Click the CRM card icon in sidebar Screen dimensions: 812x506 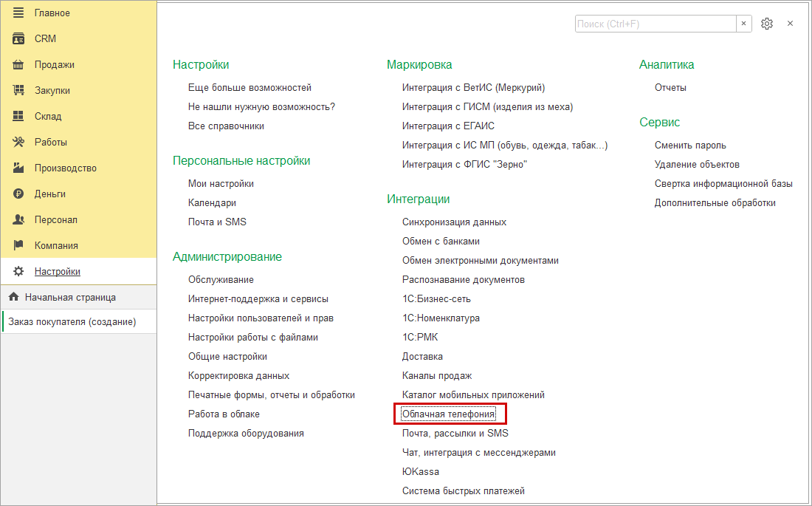(18, 39)
